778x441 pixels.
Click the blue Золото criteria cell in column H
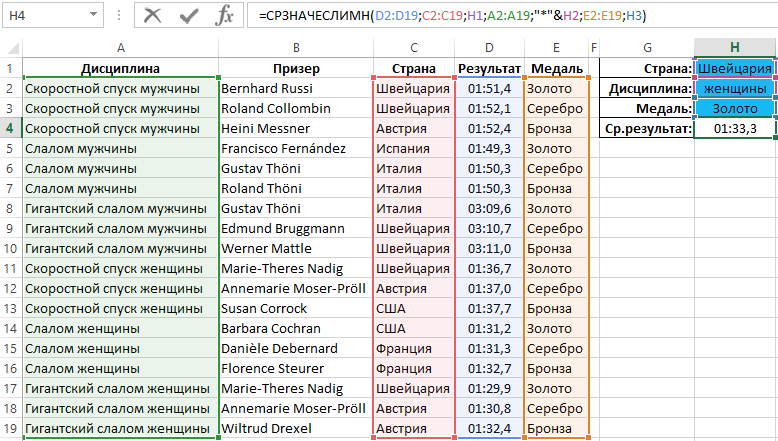coord(735,108)
